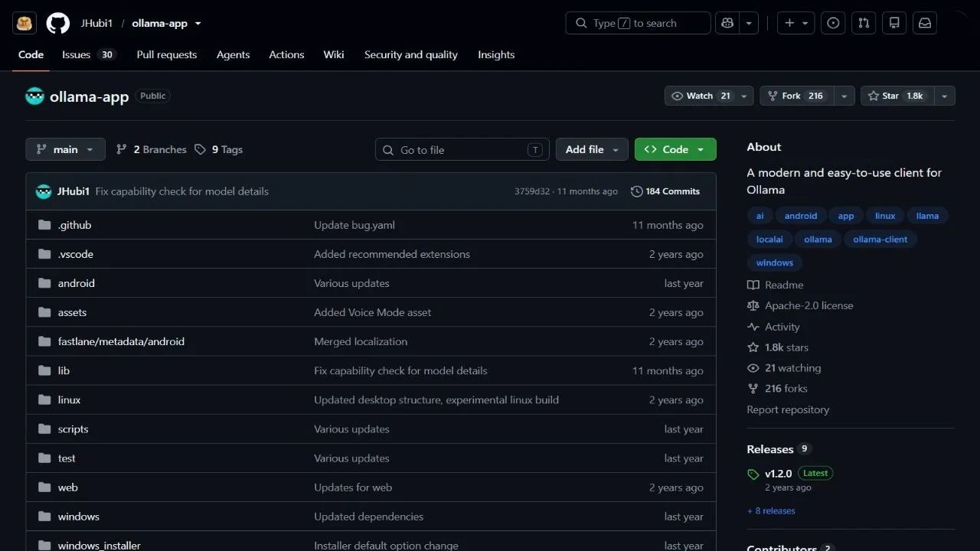Click the commit hash 3759d32
Screen dimensions: 980x551
click(x=532, y=191)
